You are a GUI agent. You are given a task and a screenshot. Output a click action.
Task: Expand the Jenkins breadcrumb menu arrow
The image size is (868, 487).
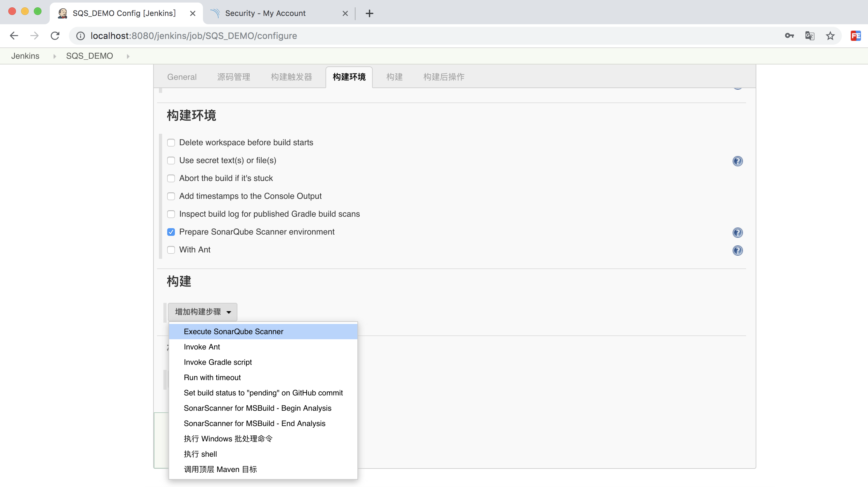click(54, 56)
